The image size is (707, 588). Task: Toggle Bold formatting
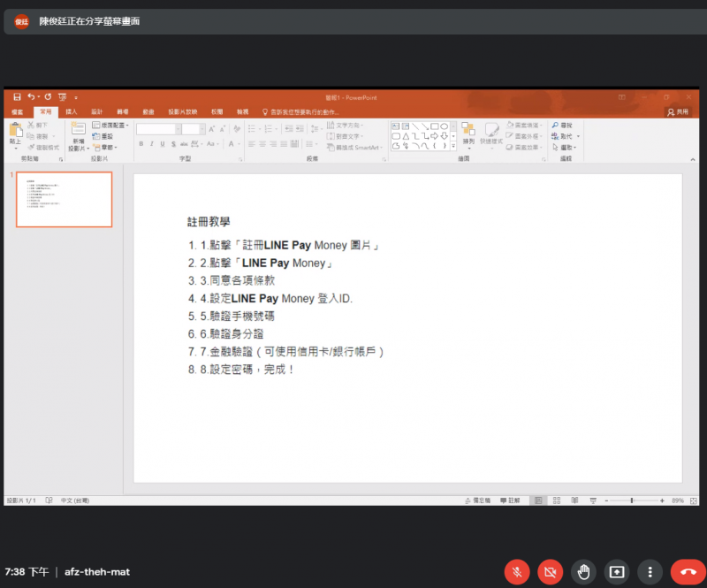(141, 144)
